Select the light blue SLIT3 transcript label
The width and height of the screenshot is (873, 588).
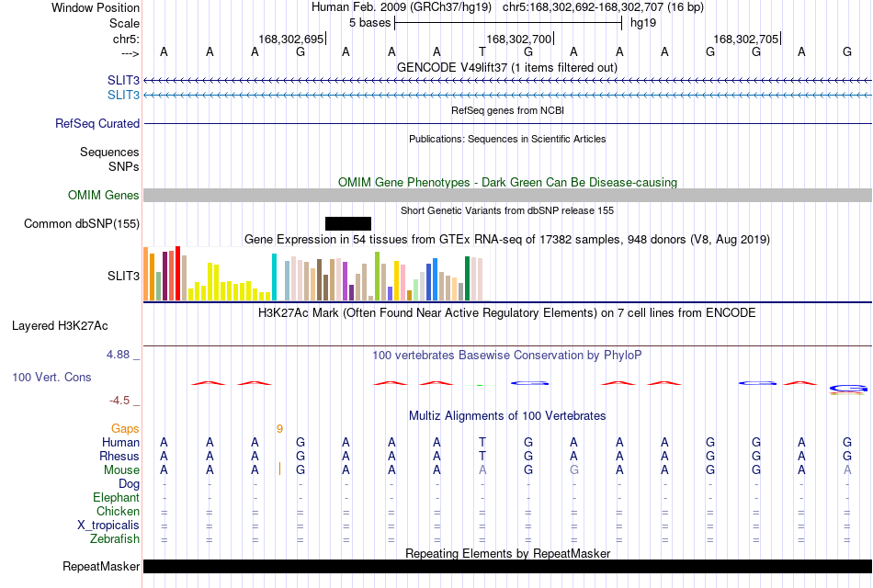[x=124, y=95]
